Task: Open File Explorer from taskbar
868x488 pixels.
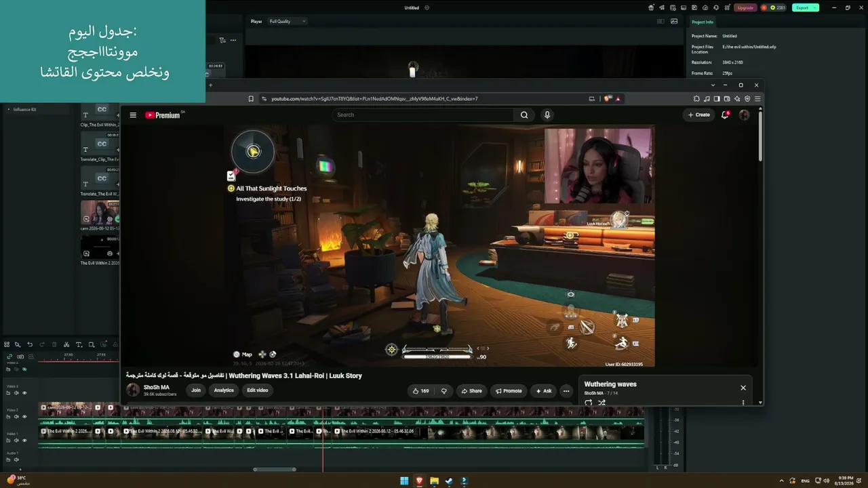Action: click(434, 481)
